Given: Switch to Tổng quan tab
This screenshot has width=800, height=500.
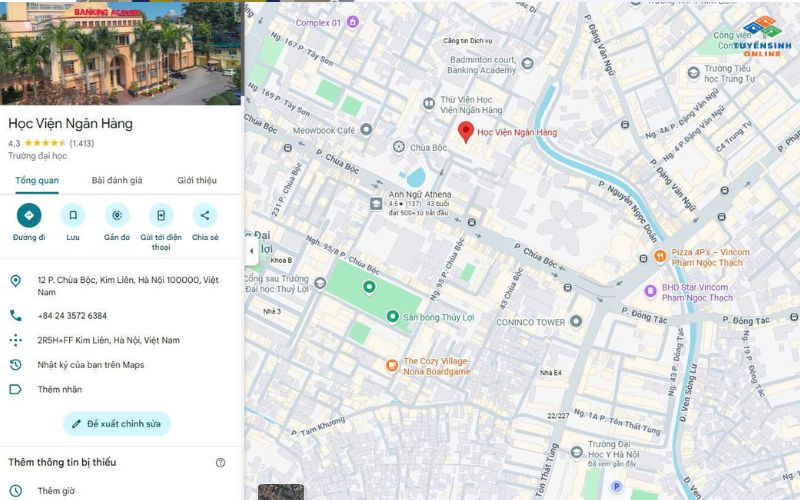Looking at the screenshot, I should click(x=37, y=180).
